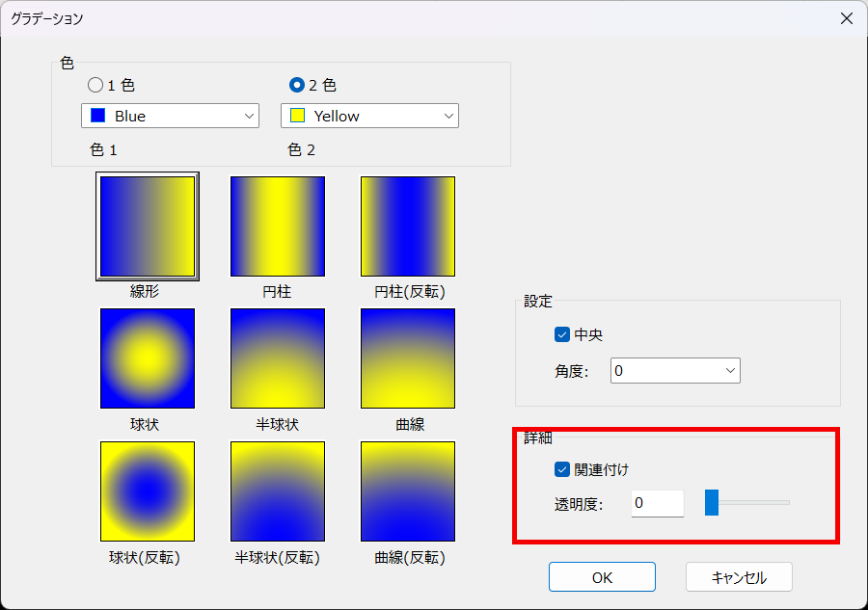Click the 設定 group title

(x=538, y=302)
